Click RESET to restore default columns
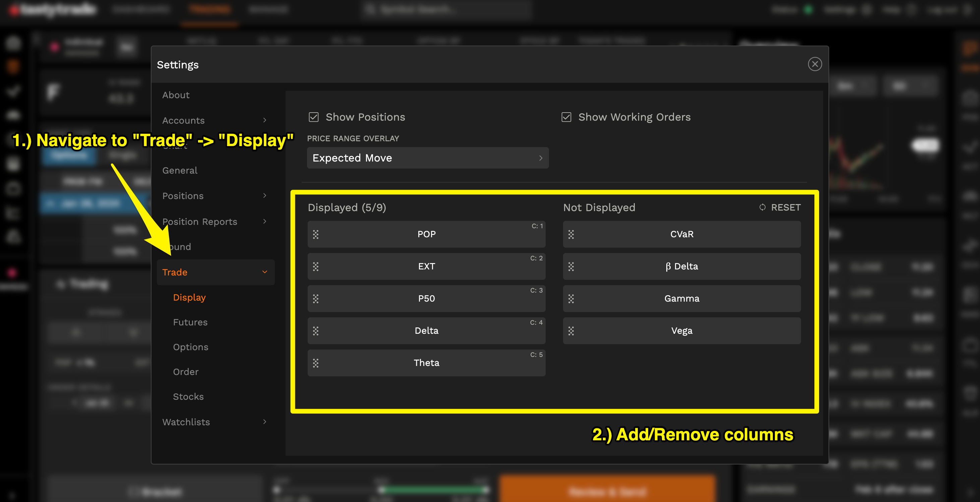The image size is (980, 502). click(786, 208)
